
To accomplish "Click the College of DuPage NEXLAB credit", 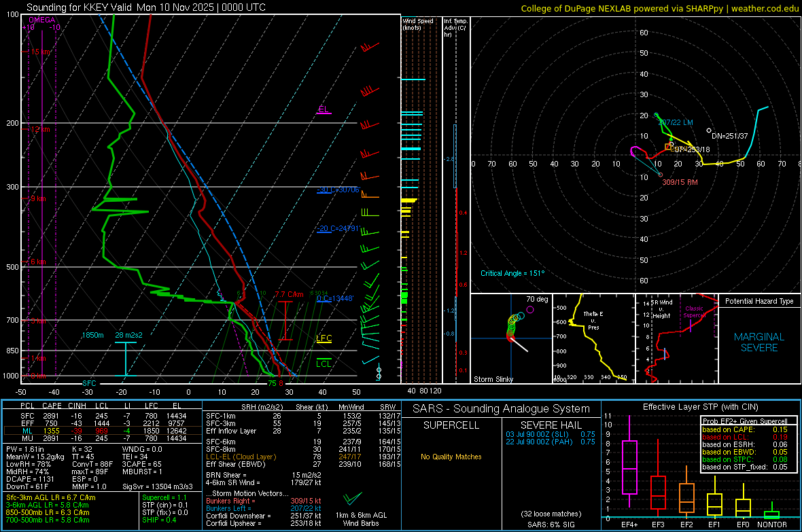I will 659,8.
